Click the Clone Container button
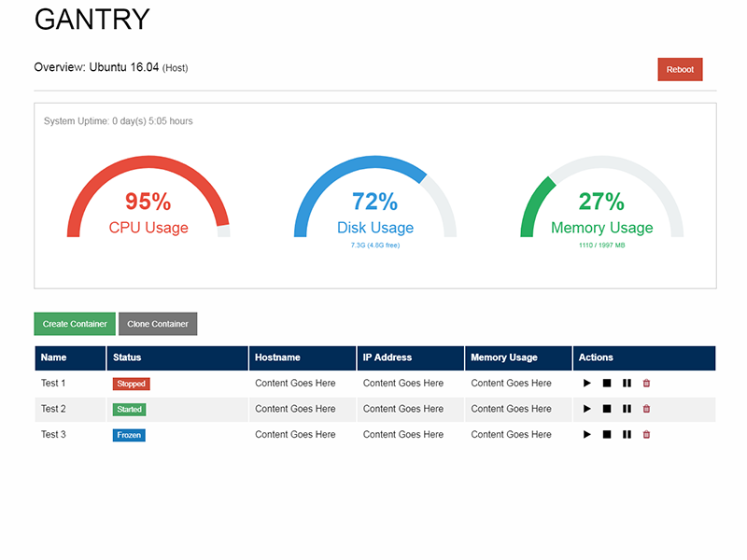The width and height of the screenshot is (747, 560). click(x=158, y=324)
